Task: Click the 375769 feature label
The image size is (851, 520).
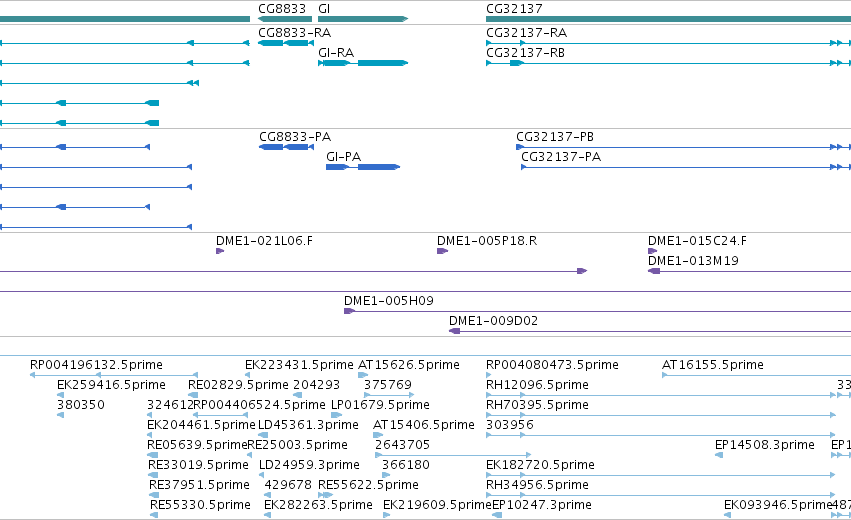Action: click(388, 385)
